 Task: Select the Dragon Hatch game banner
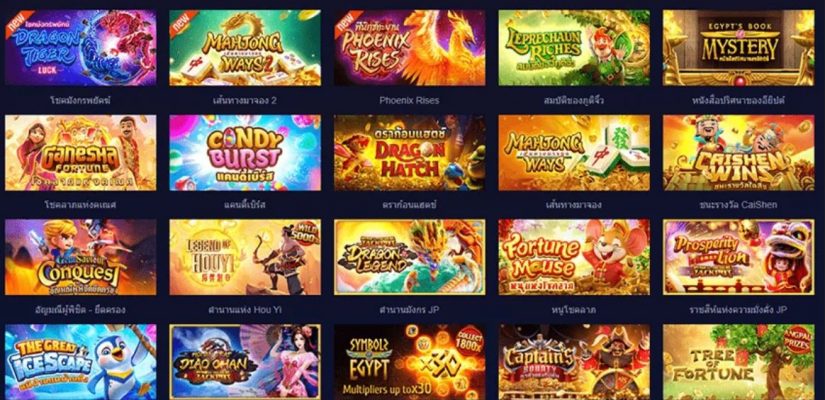(409, 153)
